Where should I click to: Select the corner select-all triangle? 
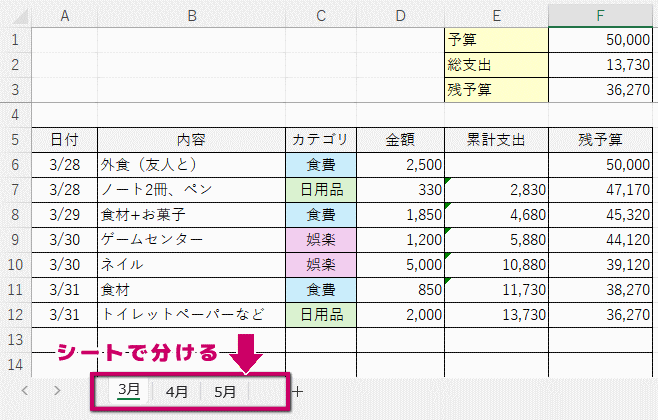point(15,16)
